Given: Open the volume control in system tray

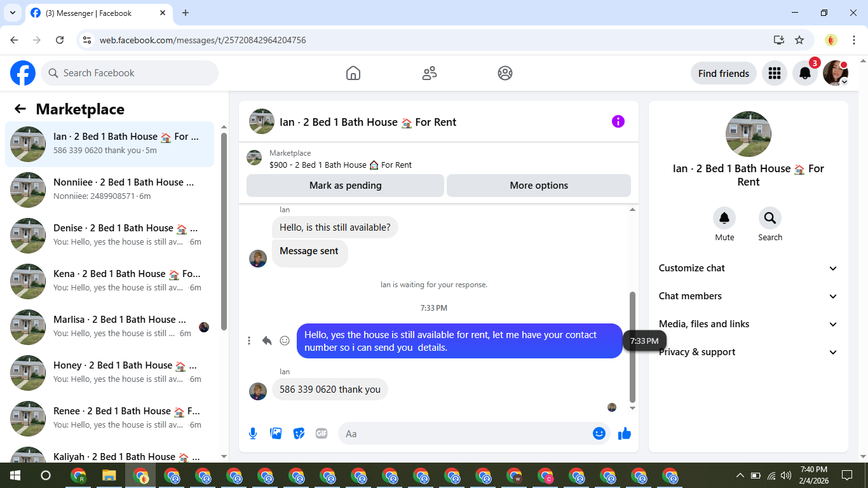Looking at the screenshot, I should [786, 475].
